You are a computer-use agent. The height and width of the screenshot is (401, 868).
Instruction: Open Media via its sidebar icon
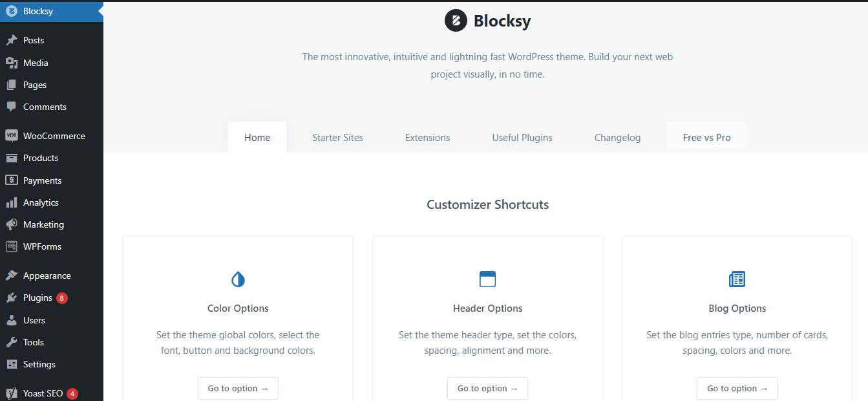[x=12, y=63]
